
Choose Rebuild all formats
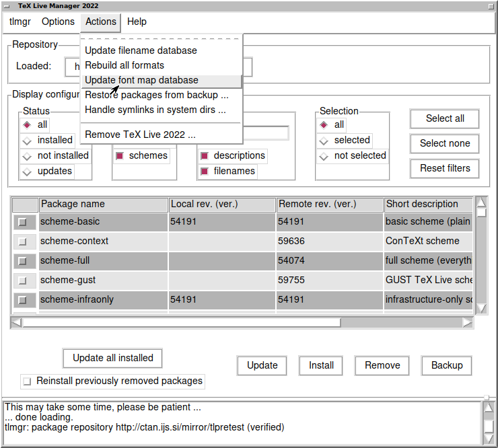click(x=124, y=65)
